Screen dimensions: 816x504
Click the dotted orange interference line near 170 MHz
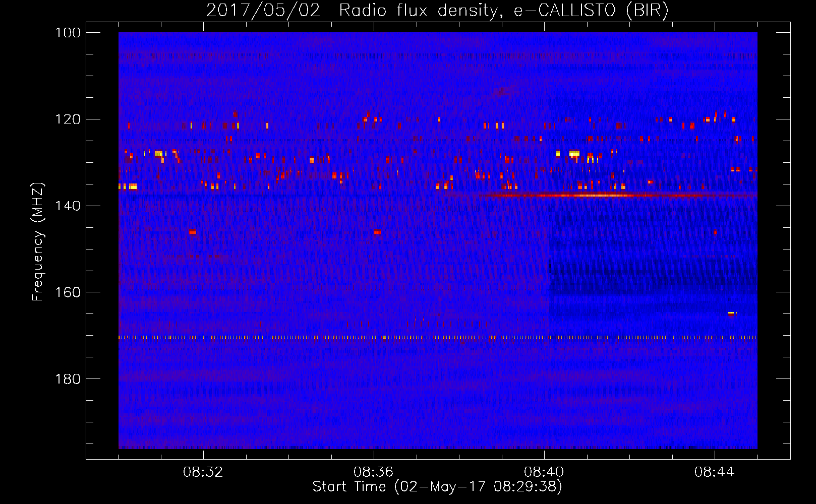click(438, 338)
